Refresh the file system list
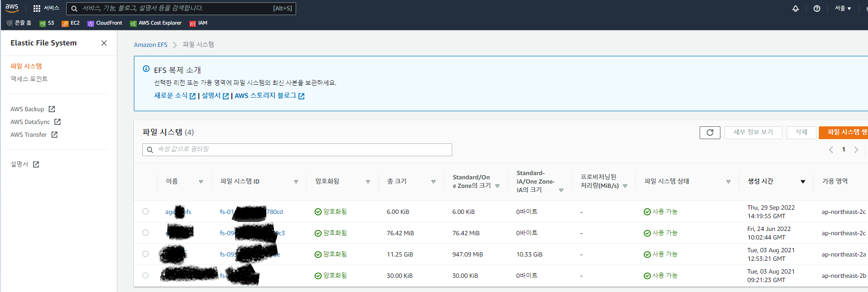Image resolution: width=868 pixels, height=292 pixels. coord(710,133)
